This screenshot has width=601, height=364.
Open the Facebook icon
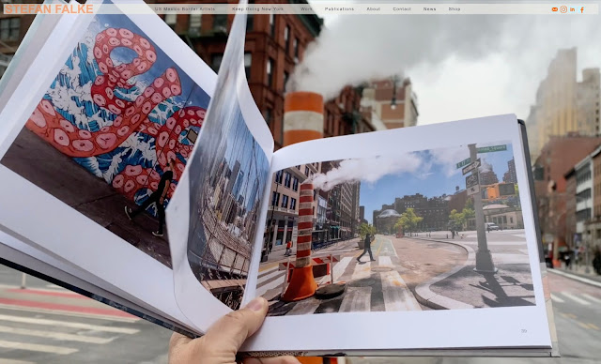point(582,9)
